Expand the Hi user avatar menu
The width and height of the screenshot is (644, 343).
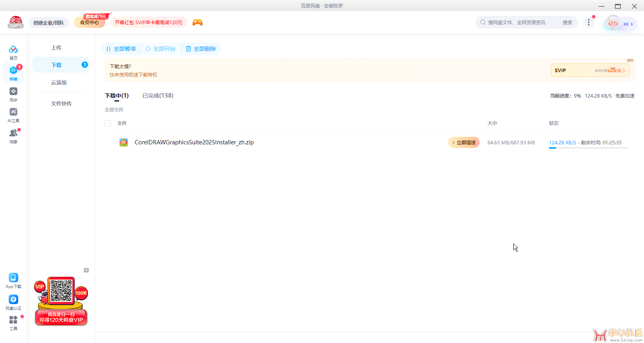point(620,23)
